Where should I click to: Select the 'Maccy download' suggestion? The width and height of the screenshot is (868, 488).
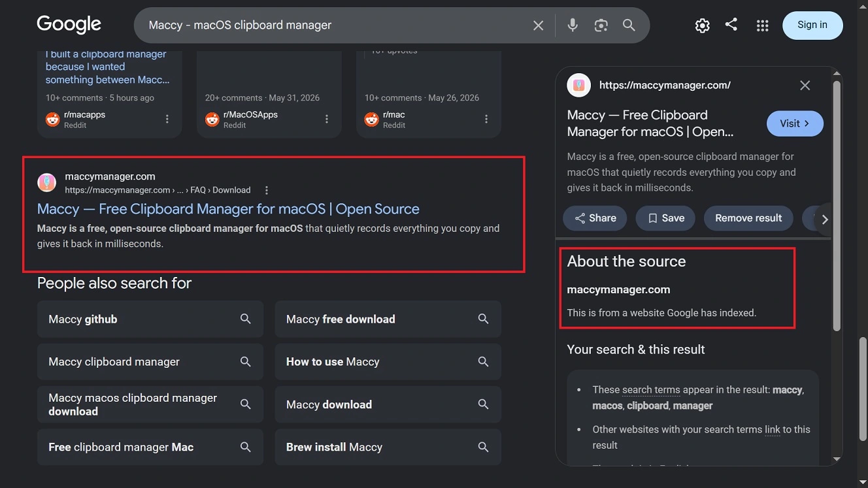point(388,404)
